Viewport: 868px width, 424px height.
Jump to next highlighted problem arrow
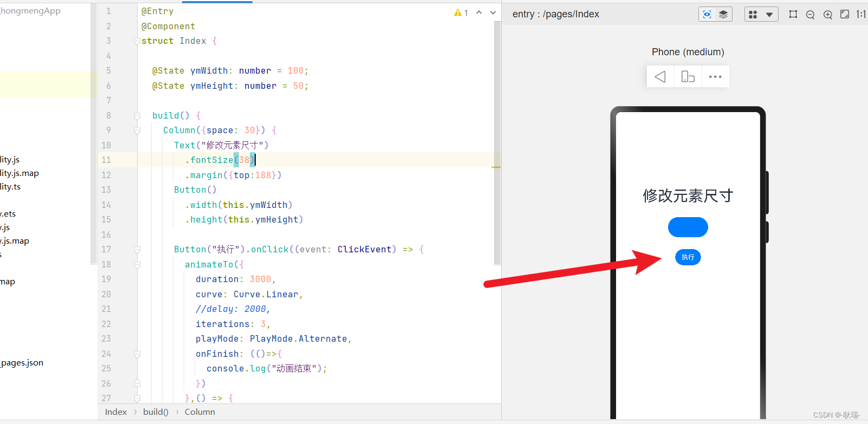(x=493, y=12)
